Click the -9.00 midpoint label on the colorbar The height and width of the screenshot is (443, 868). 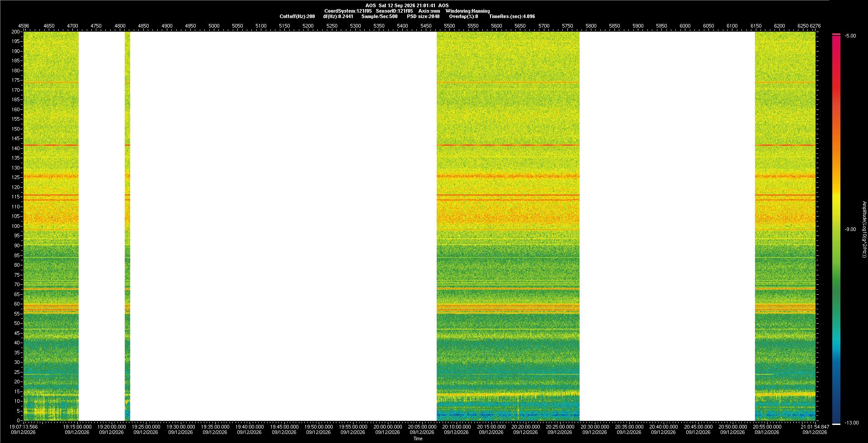pos(850,229)
